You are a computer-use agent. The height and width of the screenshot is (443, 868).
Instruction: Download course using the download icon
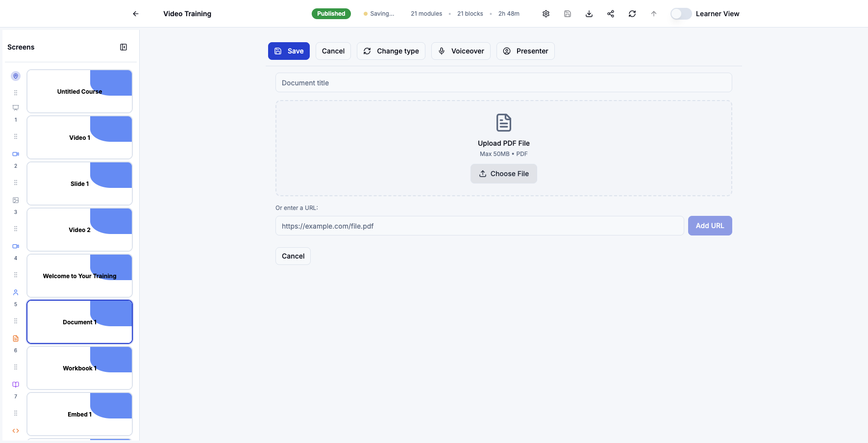click(x=589, y=14)
